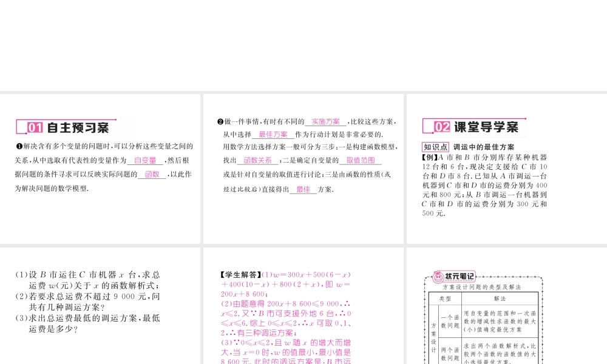Image resolution: width=607 pixels, height=364 pixels.
Task: Select answer (1) starting w=300x
Action: pyautogui.click(x=286, y=285)
